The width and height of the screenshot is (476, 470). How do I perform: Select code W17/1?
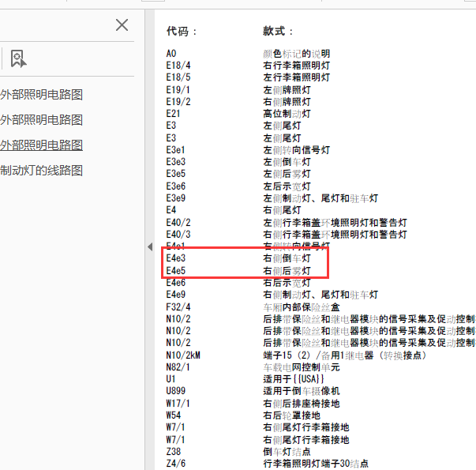pos(178,404)
